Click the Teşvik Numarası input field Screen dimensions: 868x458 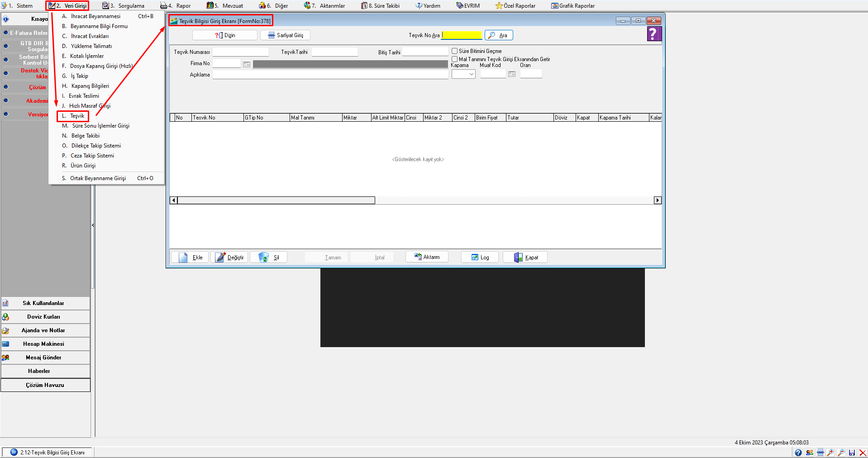(x=241, y=52)
